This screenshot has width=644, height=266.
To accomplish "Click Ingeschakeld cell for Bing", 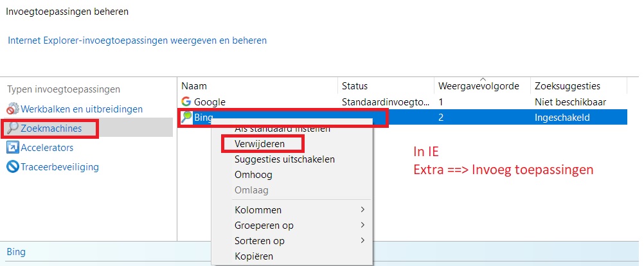I will 562,118.
